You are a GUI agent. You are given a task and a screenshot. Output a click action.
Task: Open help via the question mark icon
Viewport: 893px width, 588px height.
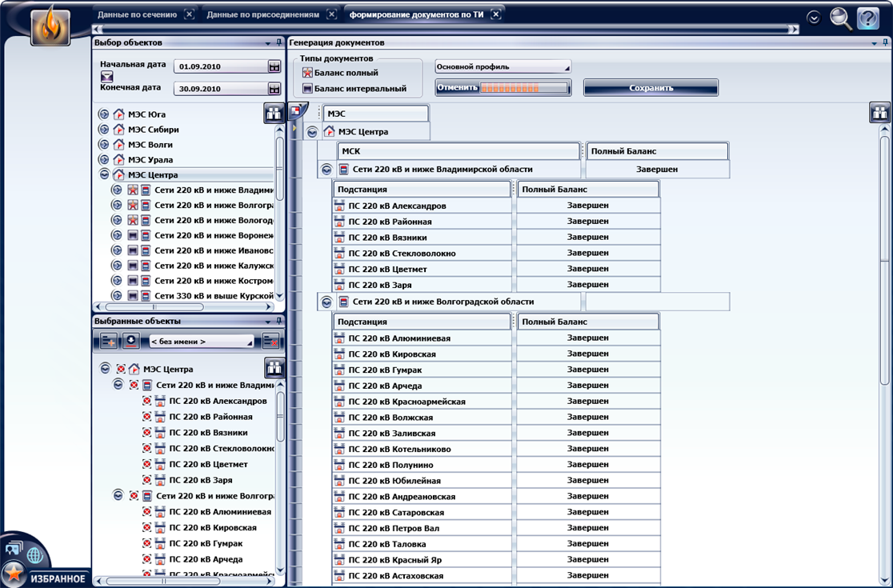[x=867, y=18]
